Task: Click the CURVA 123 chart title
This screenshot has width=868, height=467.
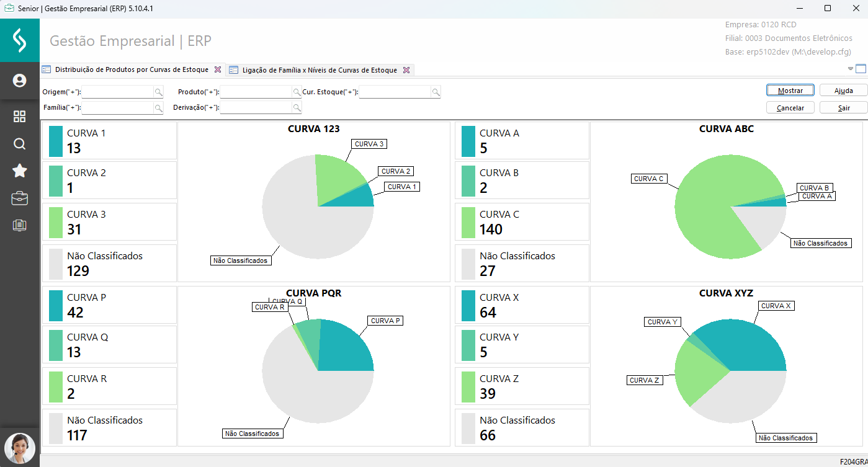Action: point(314,129)
